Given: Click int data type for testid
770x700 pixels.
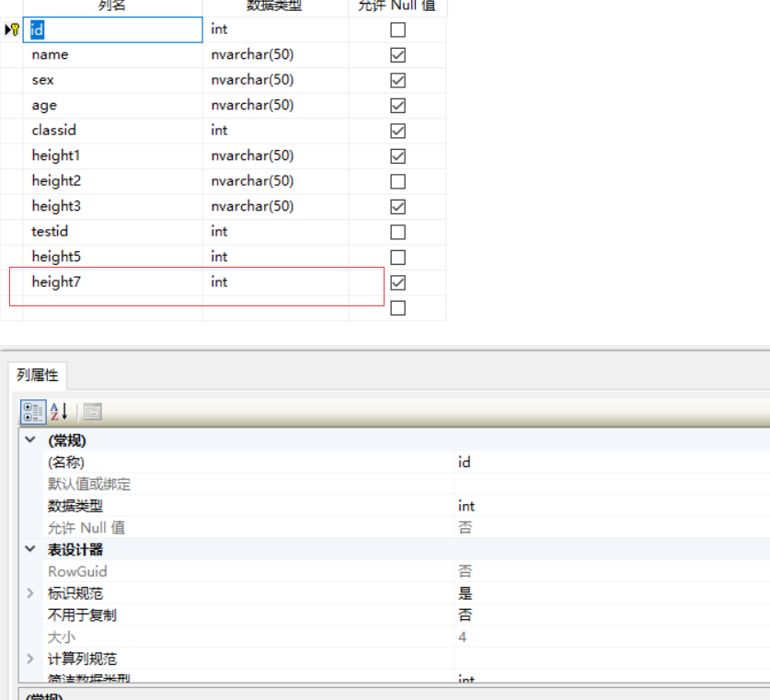Looking at the screenshot, I should (x=275, y=232).
